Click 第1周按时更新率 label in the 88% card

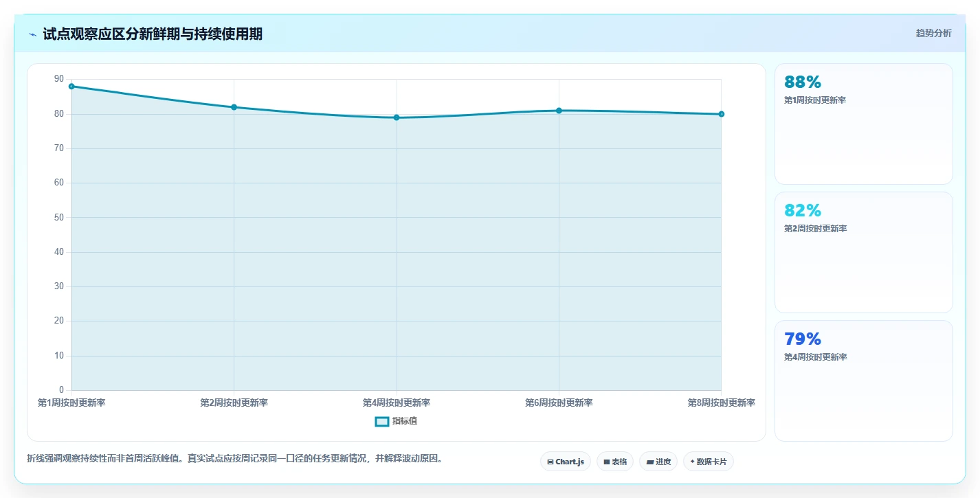coord(815,100)
